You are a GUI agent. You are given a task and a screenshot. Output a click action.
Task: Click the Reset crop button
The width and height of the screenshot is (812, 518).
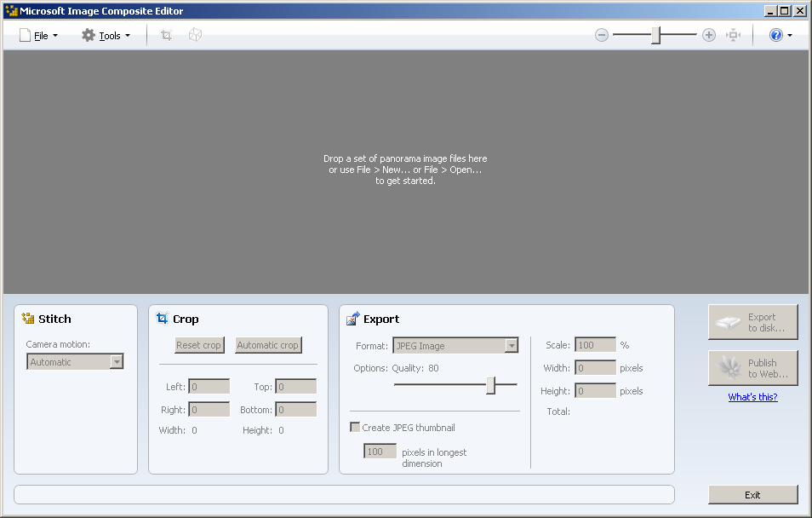[x=199, y=345]
